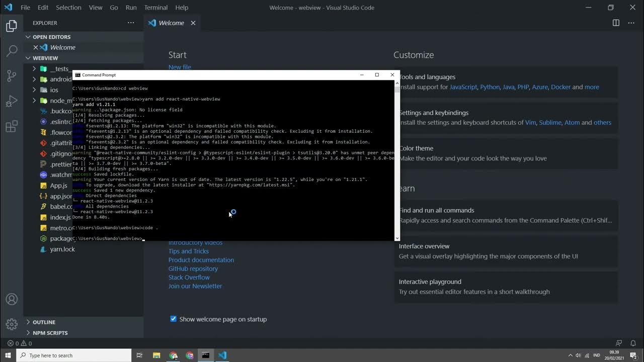The image size is (644, 362).
Task: Click the Color theme item
Action: [506, 153]
